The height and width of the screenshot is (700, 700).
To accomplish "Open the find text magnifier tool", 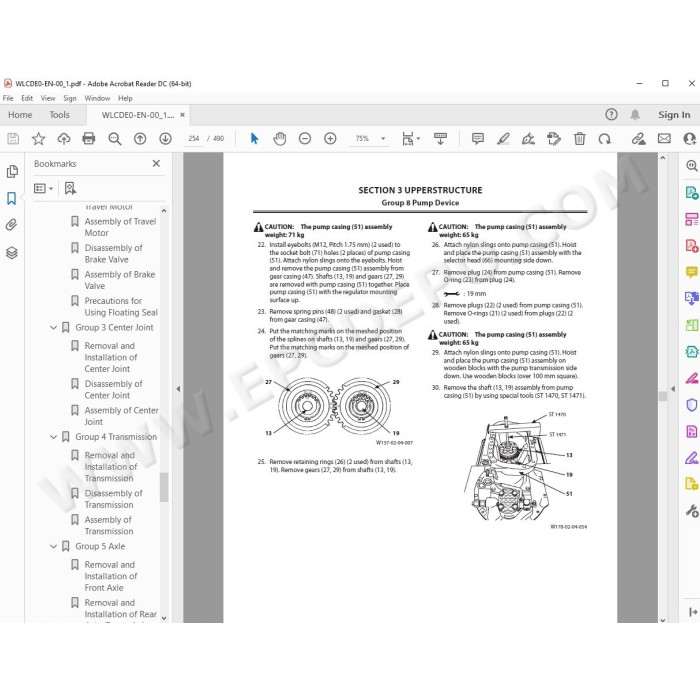I will (115, 139).
